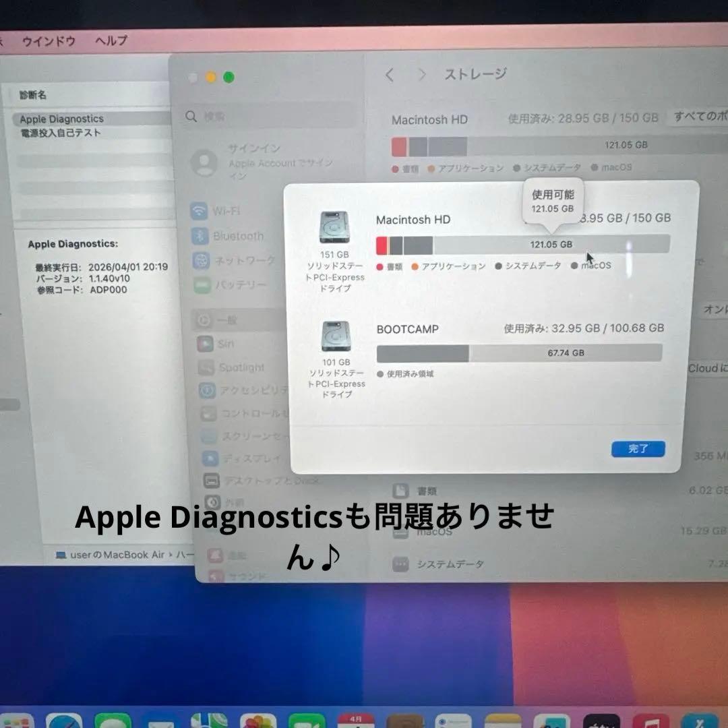The width and height of the screenshot is (728, 728).
Task: Open アクセシビリティ settings in the sidebar
Action: 244,390
